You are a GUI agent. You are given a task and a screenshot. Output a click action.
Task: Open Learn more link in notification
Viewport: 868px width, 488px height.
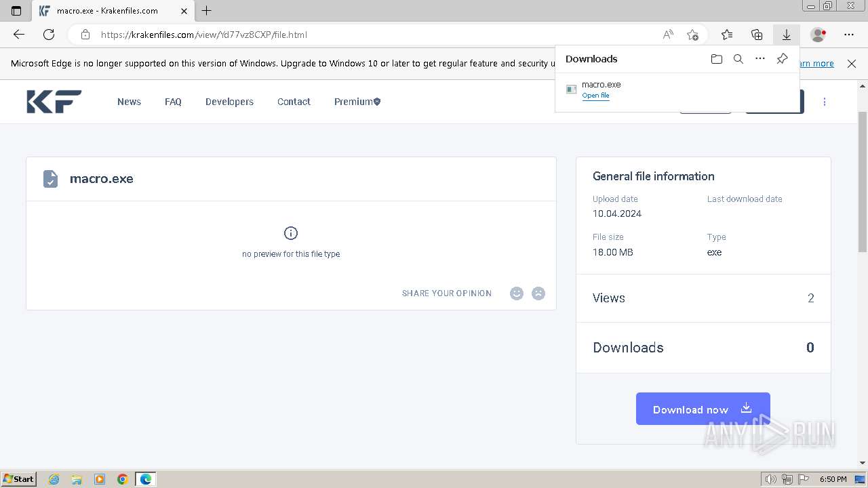[816, 64]
